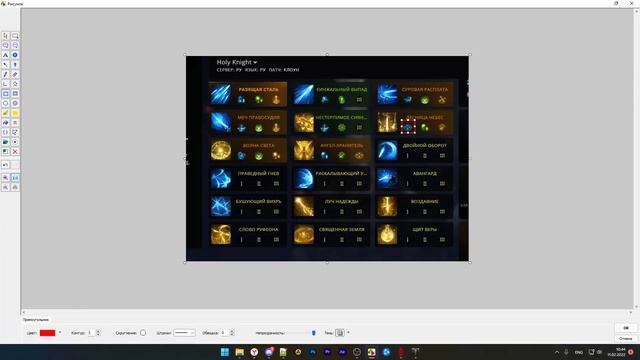The width and height of the screenshot is (640, 360).
Task: Choose the curly brackets tool
Action: 5,132
